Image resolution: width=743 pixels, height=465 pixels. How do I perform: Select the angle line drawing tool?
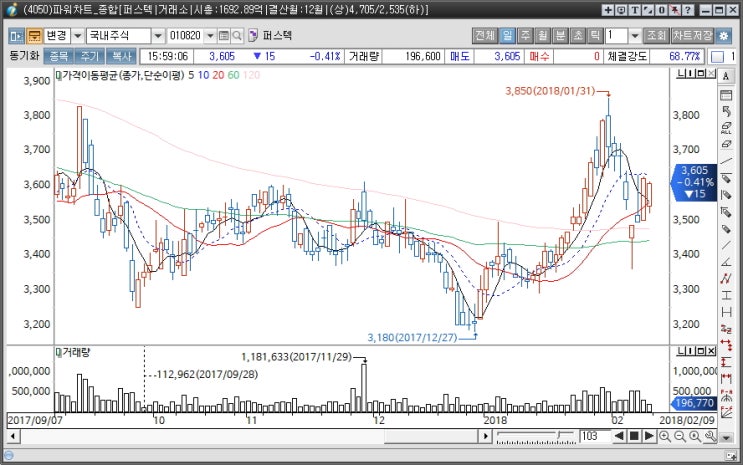[x=726, y=262]
